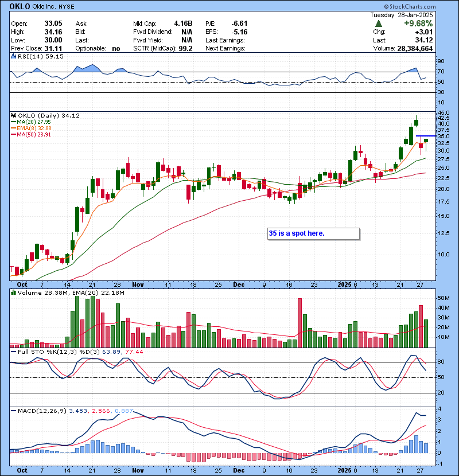Click the orange 'EMA(8) 32.88' legend entry
Viewport: 459px width, 476px height.
coord(31,128)
